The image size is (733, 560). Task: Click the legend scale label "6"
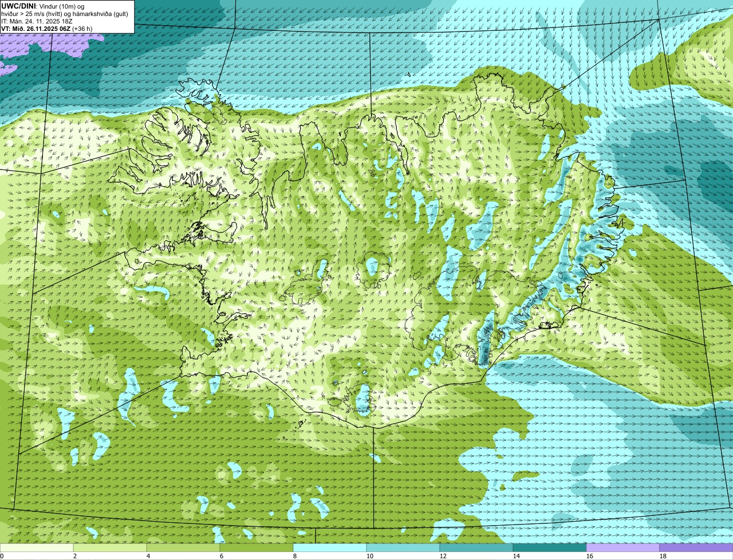coord(222,556)
